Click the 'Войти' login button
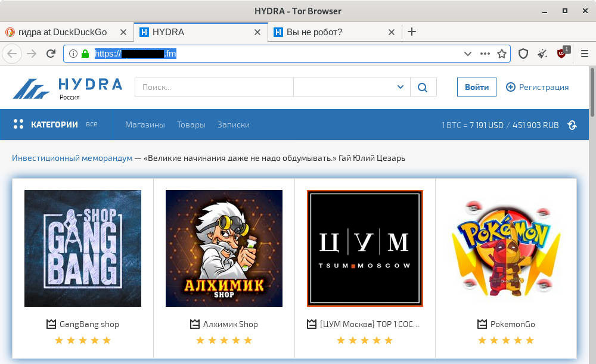596x364 pixels. pyautogui.click(x=477, y=87)
